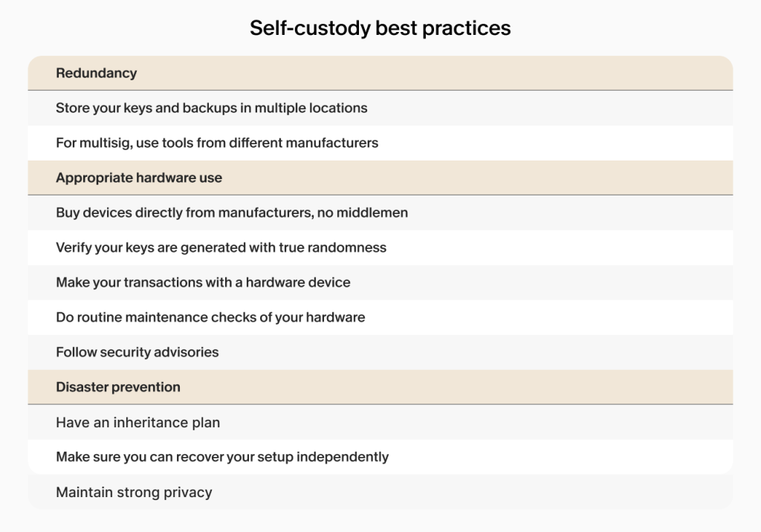This screenshot has height=532, width=761.
Task: Select the Redundancy section header
Action: pos(380,74)
